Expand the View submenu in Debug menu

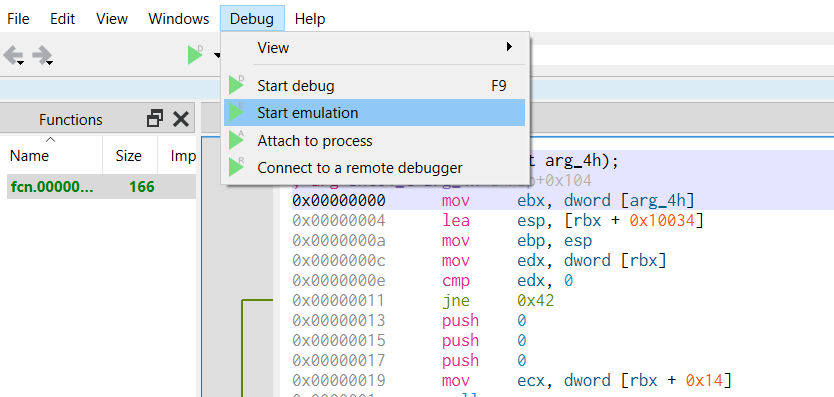374,48
